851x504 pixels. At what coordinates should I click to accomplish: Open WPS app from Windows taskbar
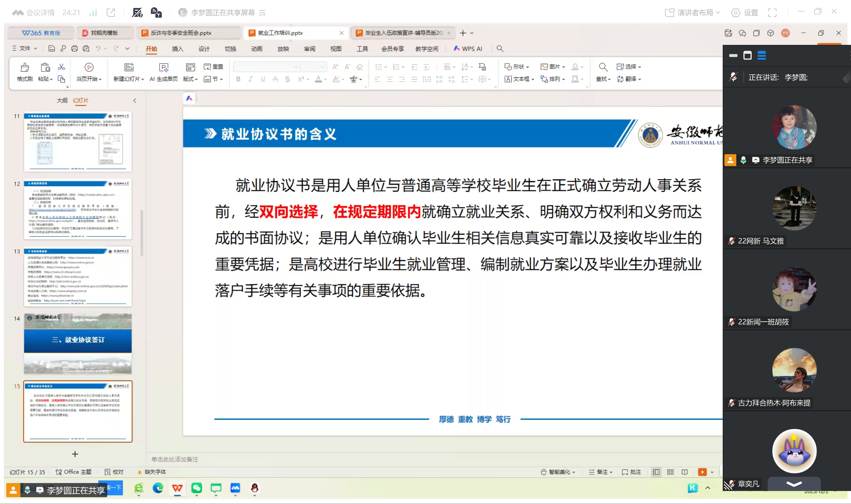177,488
